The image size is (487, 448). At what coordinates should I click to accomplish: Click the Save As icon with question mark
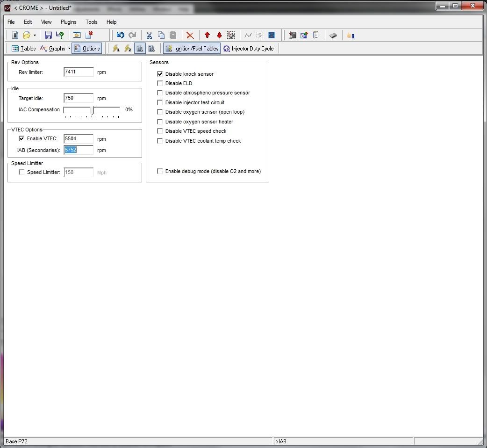[x=60, y=35]
